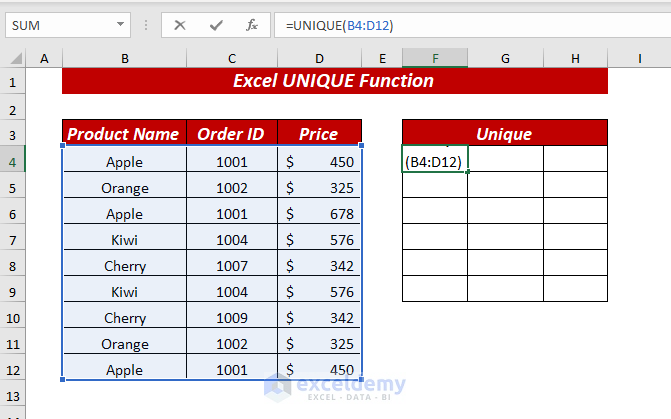
Task: Click empty cell H5 in Unique table
Action: click(x=576, y=185)
